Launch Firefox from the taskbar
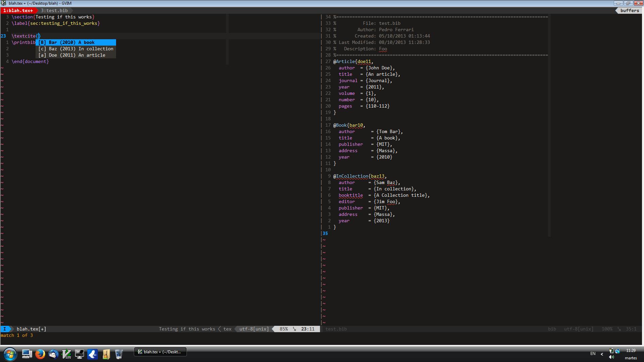 tap(40, 354)
